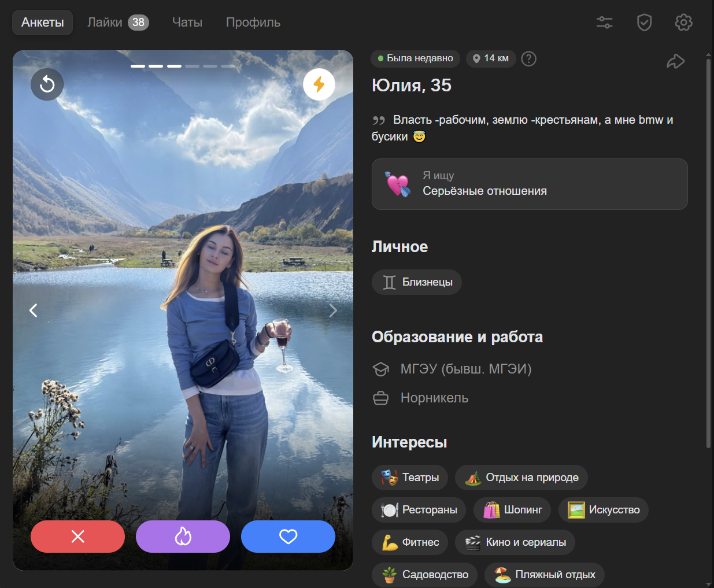The width and height of the screenshot is (714, 588).
Task: Click the Gemini zodiac symbol icon
Action: 390,282
